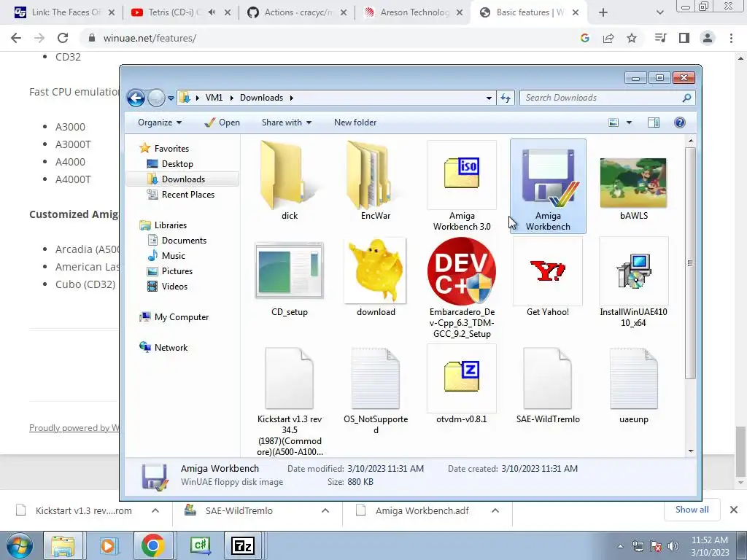Click the Explorer file list scrollbar
Image resolution: width=747 pixels, height=560 pixels.
690,262
